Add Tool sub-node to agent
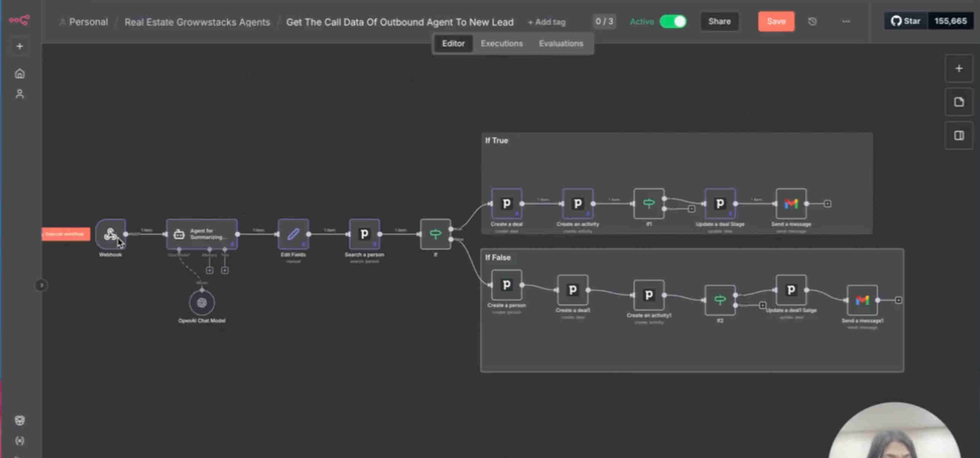This screenshot has width=980, height=458. [x=225, y=270]
